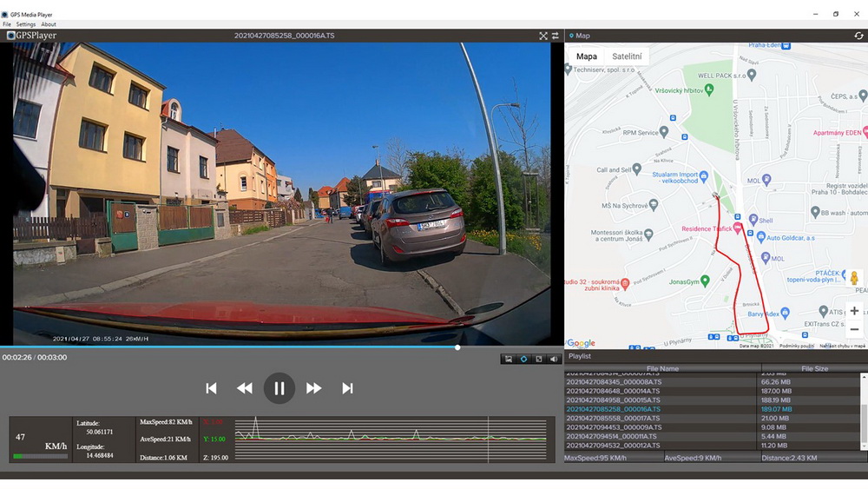Screen dimensions: 868x489
Task: Click the video resize icon beside speaker
Action: (539, 360)
